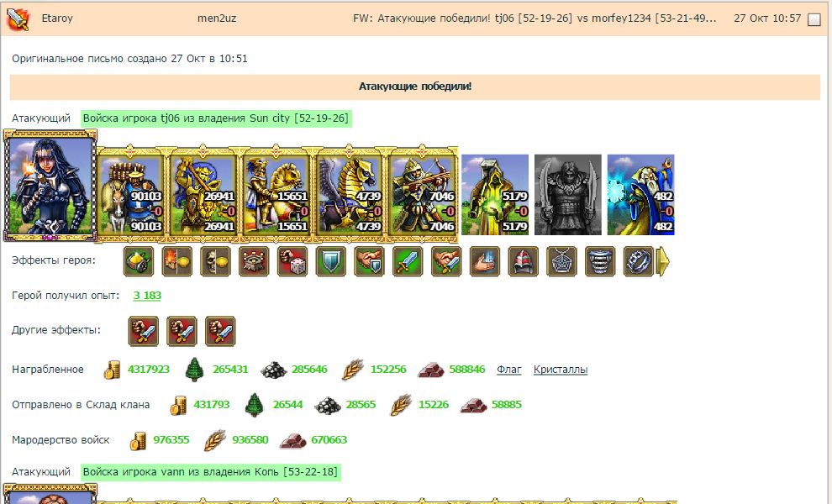
Task: Expand more hero effects with arrow
Action: click(x=663, y=261)
